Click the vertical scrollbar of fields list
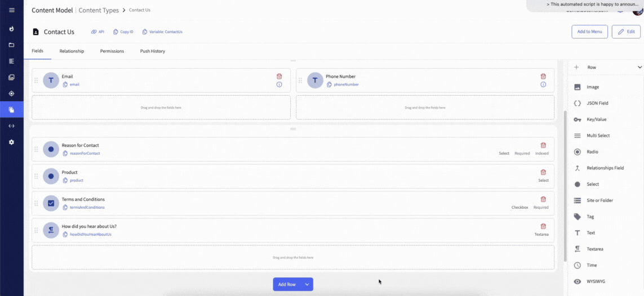 565,186
